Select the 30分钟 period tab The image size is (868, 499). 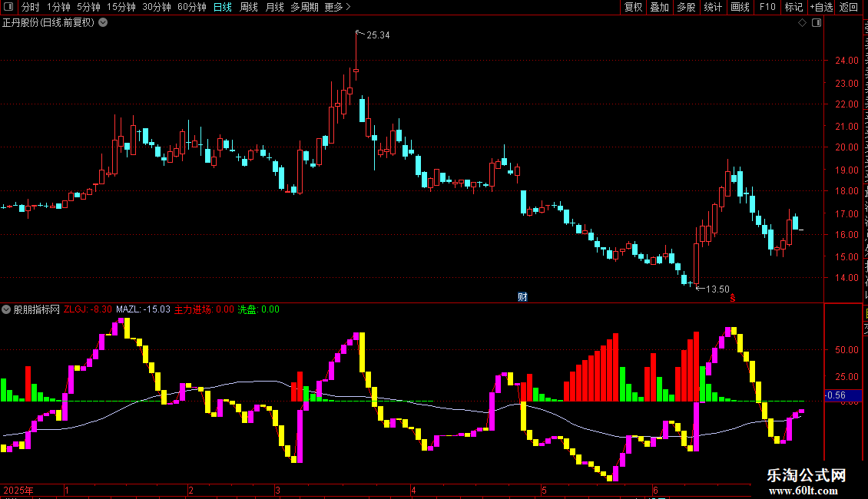(x=157, y=7)
